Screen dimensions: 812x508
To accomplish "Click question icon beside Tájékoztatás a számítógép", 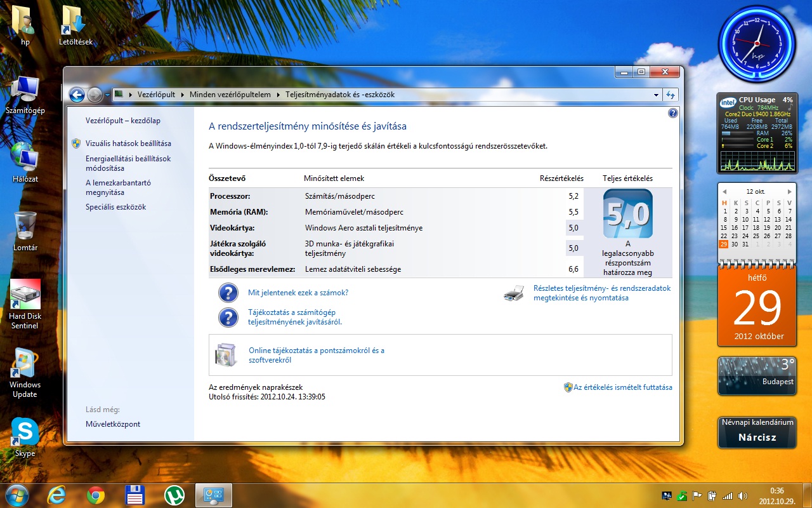I will click(228, 317).
